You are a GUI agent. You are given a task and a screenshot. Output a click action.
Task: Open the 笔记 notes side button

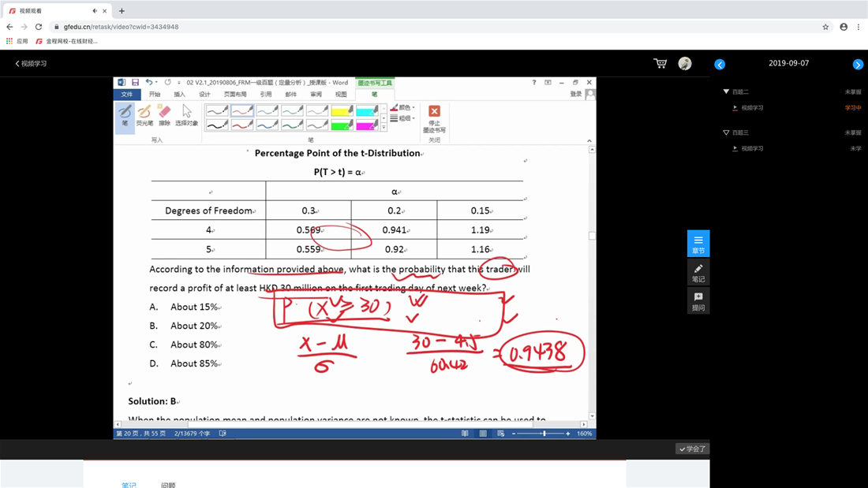coord(698,273)
